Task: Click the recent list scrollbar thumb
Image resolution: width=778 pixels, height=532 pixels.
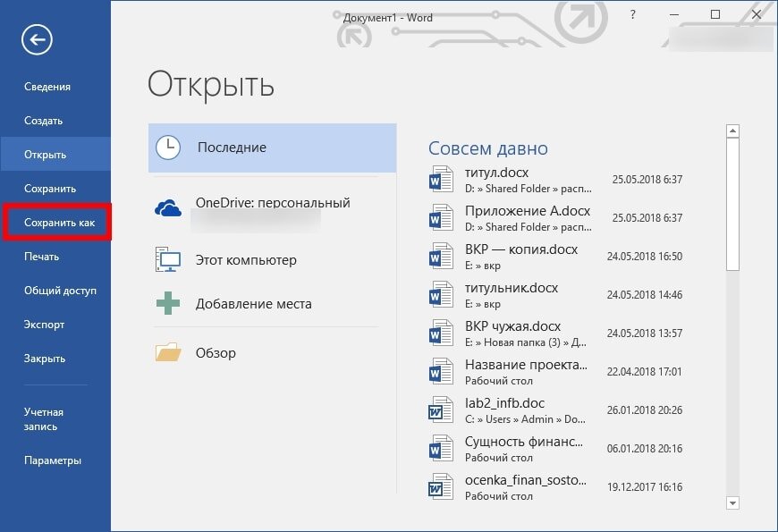Action: [x=732, y=205]
